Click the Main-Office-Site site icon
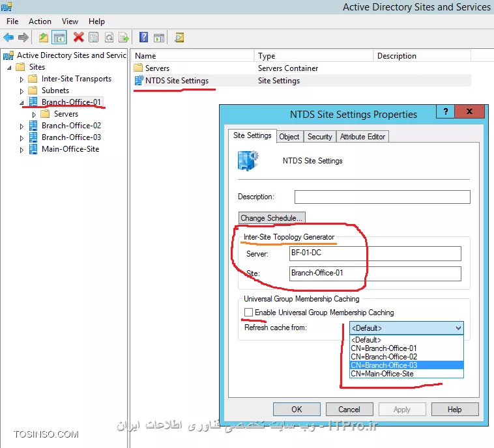The height and width of the screenshot is (448, 494). point(33,149)
